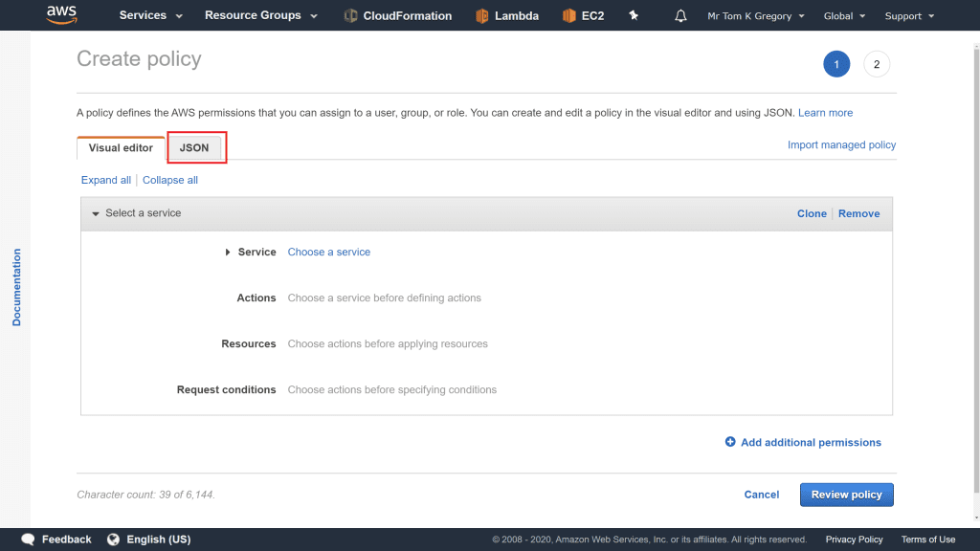The image size is (980, 551).
Task: Switch to the JSON tab
Action: 194,148
